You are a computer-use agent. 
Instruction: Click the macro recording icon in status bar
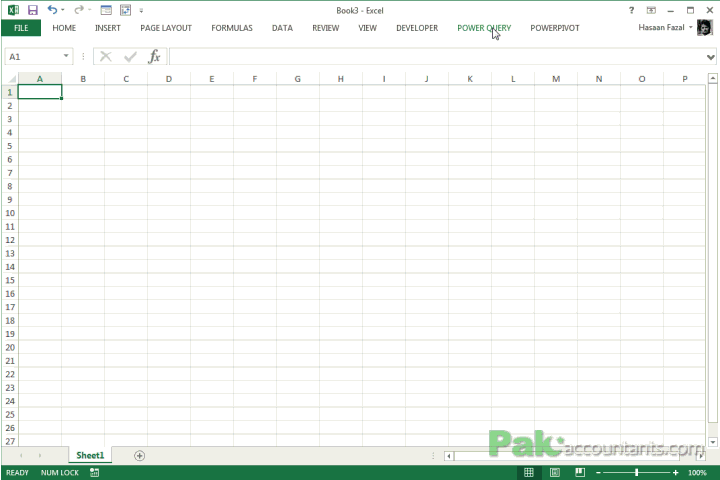(x=95, y=472)
